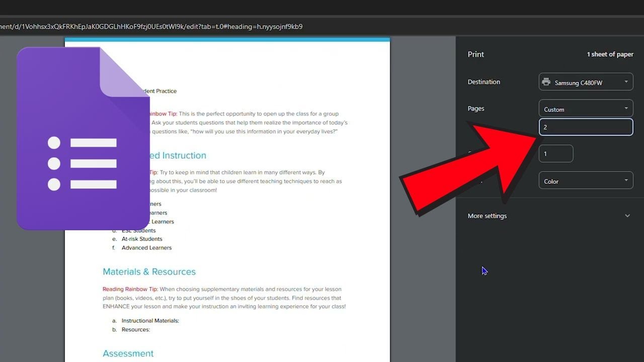Viewport: 644px width, 362px height.
Task: Click the 'Reading Rainbow Tip:' red label
Action: point(130,289)
